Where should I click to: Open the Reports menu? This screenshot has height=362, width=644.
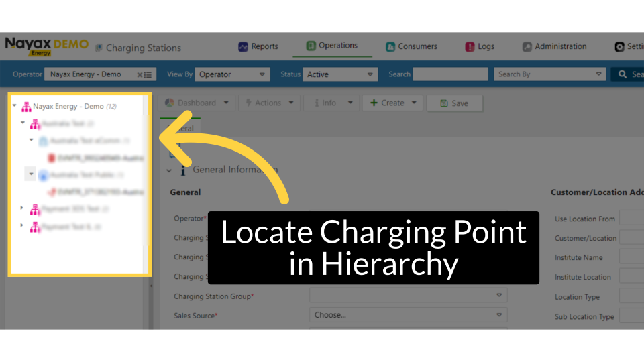coord(258,46)
